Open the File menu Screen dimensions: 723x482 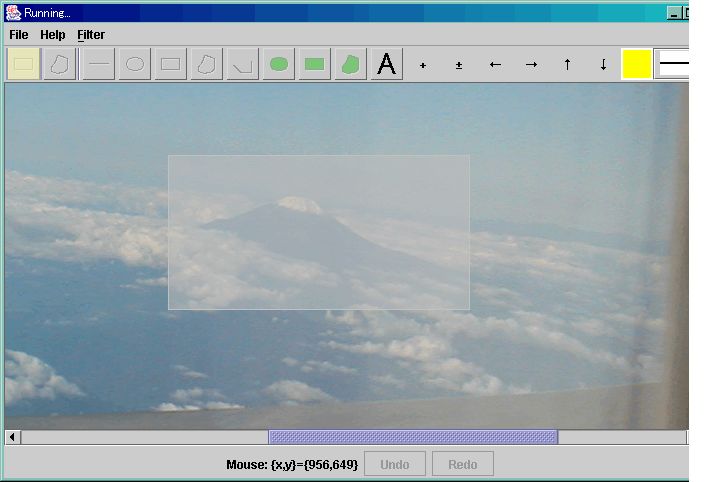point(19,35)
